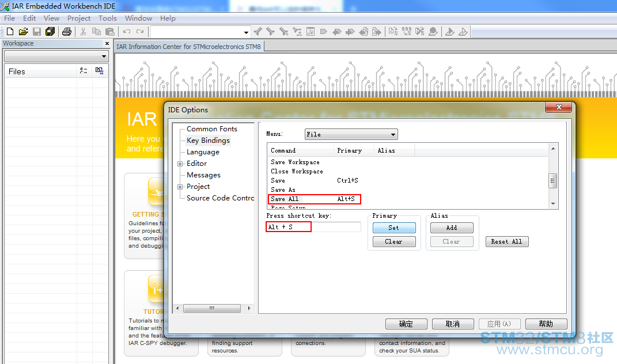Click the single floppy Save icon
Viewport: 617px width, 364px height.
point(37,32)
